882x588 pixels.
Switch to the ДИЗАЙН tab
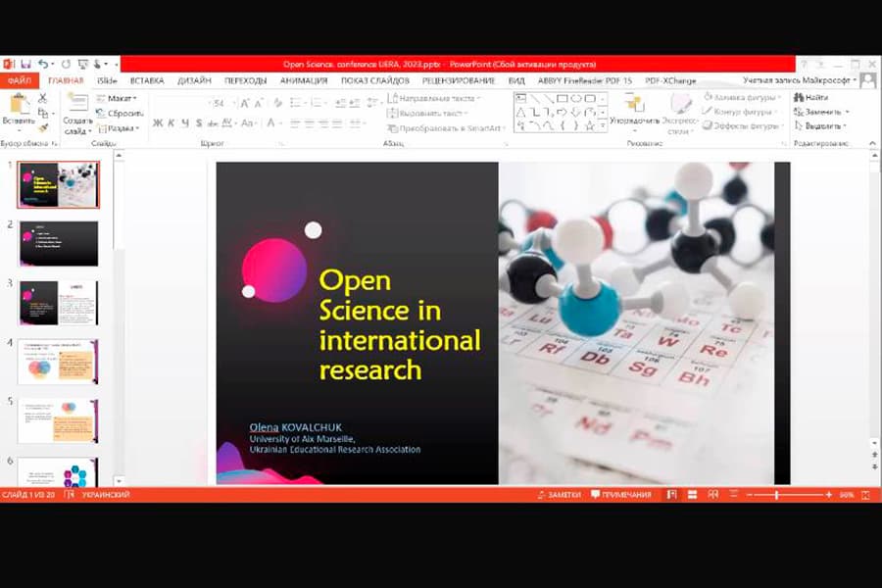(194, 80)
